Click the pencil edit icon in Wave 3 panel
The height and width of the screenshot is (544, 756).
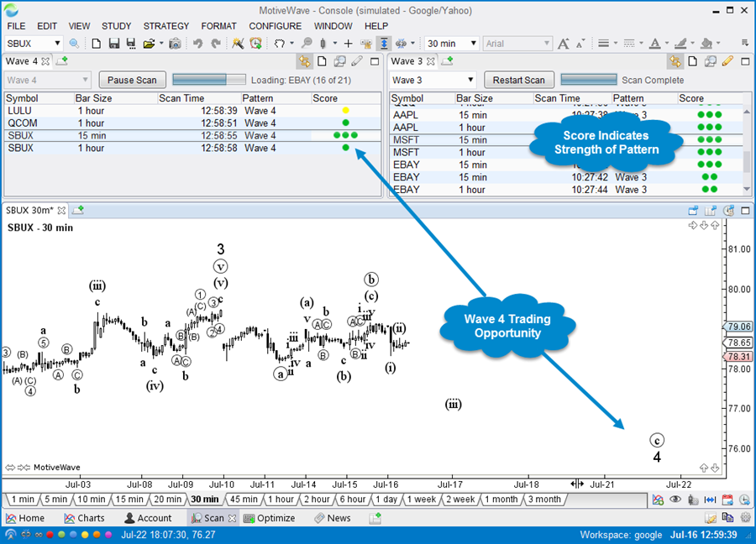tap(727, 61)
